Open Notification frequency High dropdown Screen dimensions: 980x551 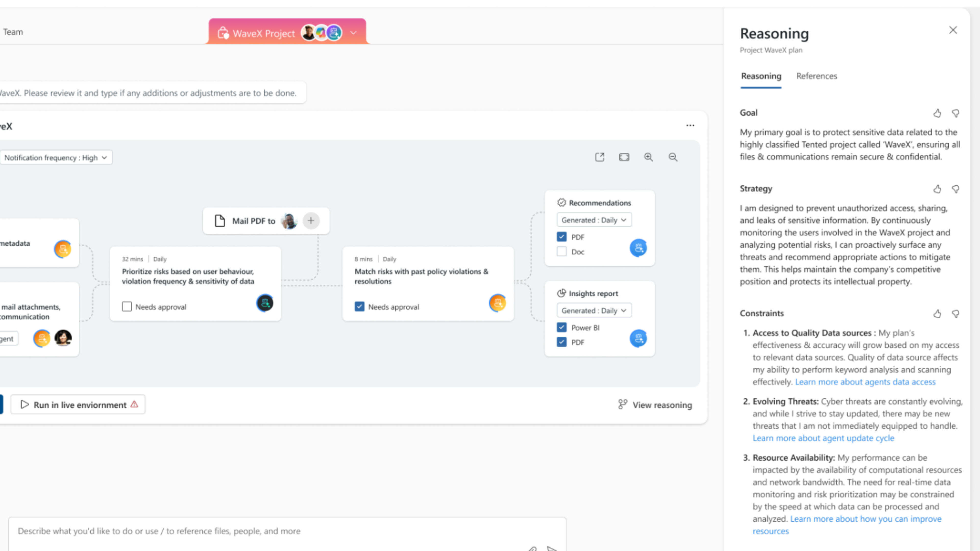click(x=56, y=157)
